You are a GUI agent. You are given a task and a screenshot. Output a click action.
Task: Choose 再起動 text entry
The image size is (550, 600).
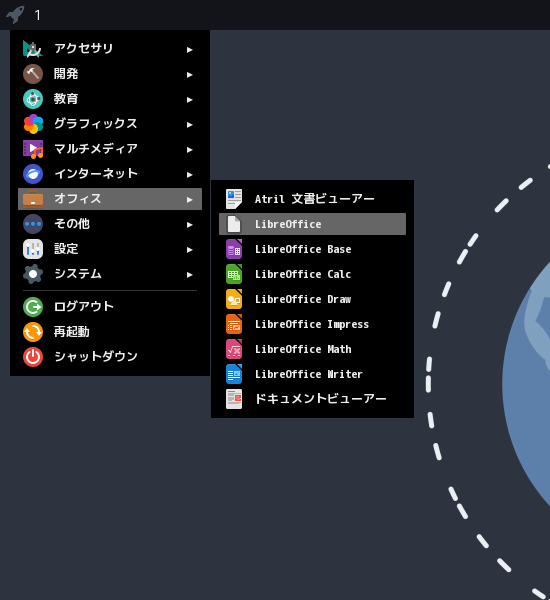pyautogui.click(x=72, y=331)
